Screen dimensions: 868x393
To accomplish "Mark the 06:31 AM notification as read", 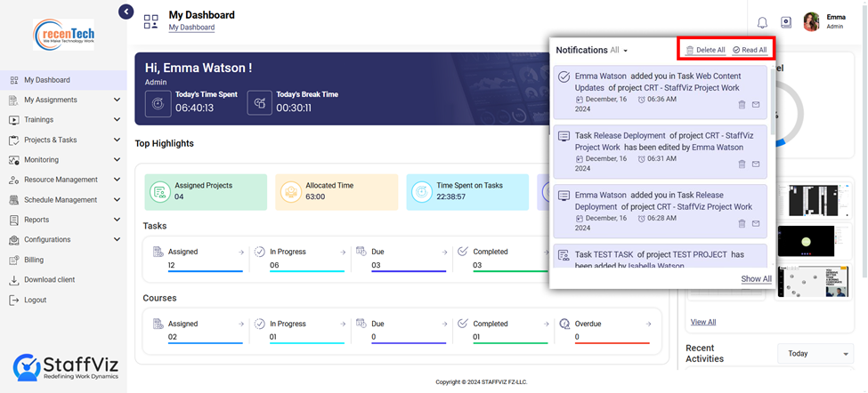I will [x=756, y=164].
